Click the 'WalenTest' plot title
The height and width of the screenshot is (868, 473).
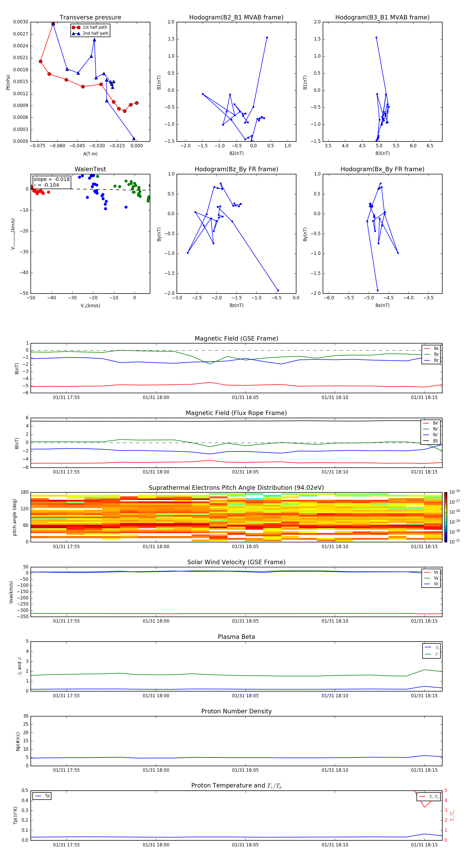click(90, 169)
